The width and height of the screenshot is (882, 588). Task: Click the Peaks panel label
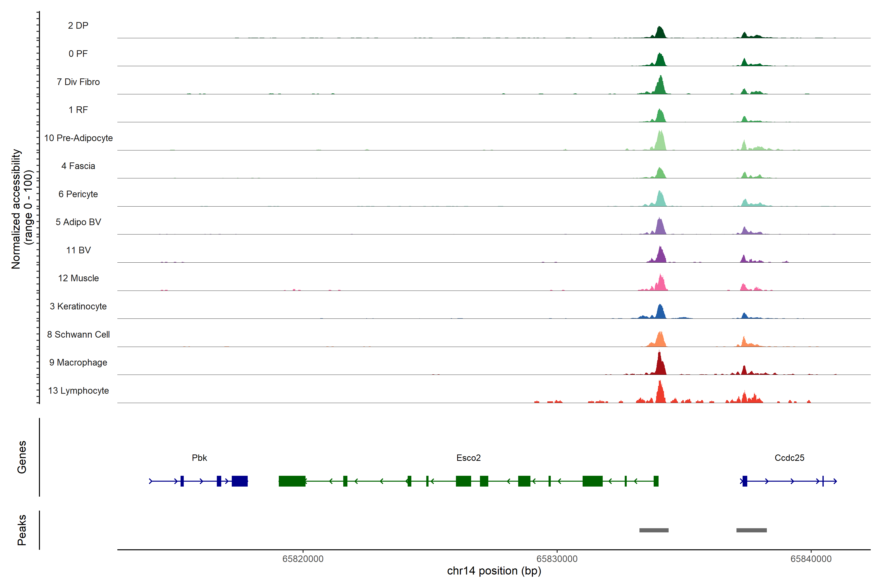pyautogui.click(x=22, y=530)
